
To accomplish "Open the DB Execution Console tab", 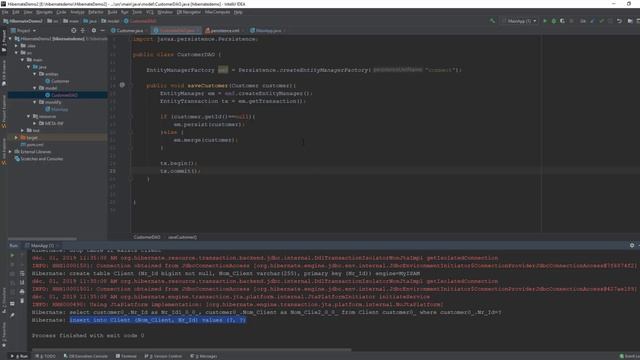I will coord(86,356).
